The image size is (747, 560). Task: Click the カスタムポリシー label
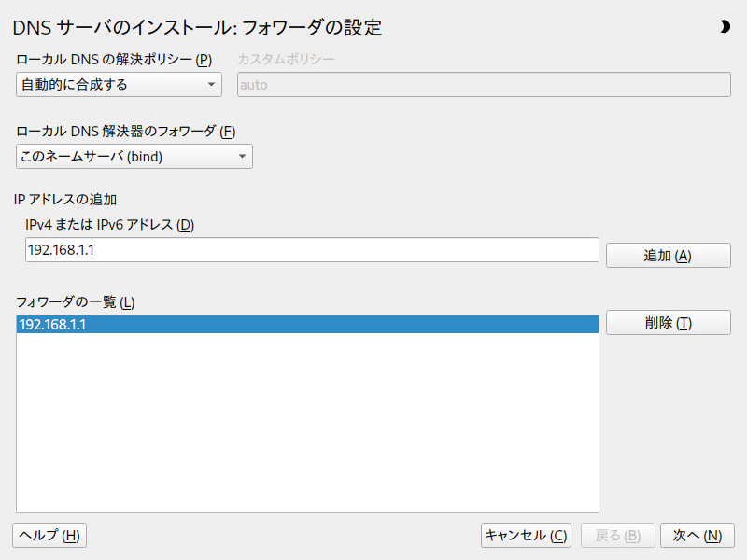[x=286, y=59]
